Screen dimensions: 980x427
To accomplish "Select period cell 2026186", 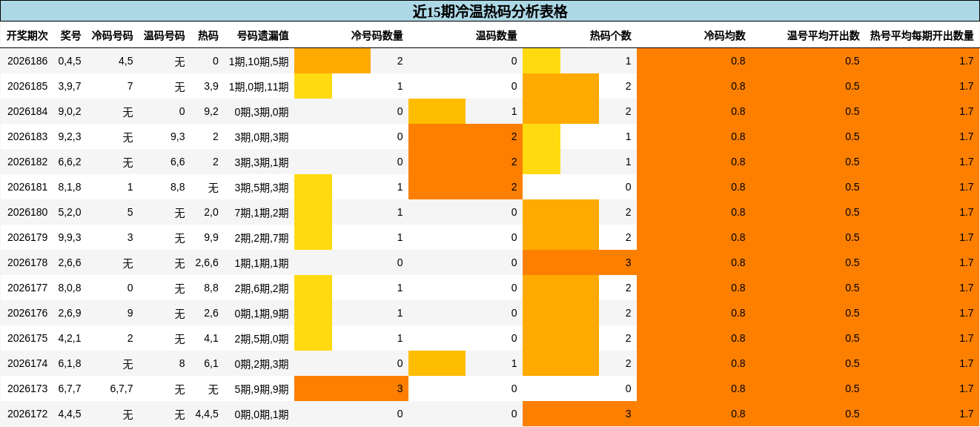I will click(27, 61).
